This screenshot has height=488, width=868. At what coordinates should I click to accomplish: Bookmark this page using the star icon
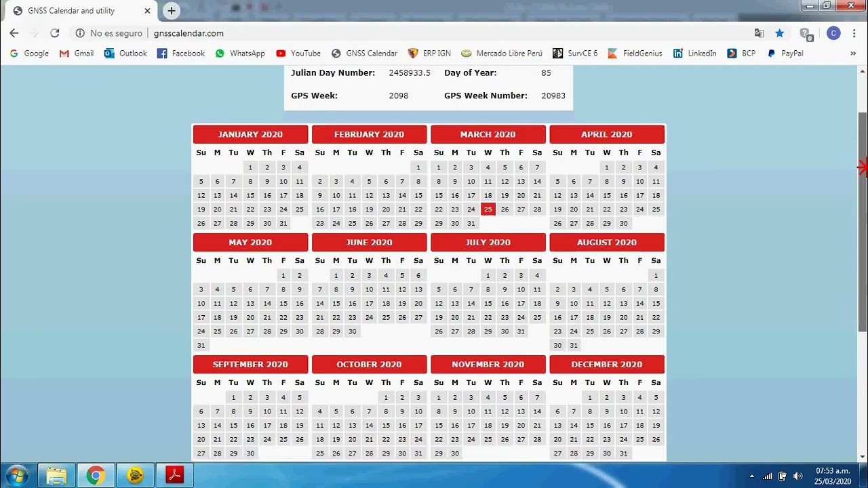(x=780, y=33)
